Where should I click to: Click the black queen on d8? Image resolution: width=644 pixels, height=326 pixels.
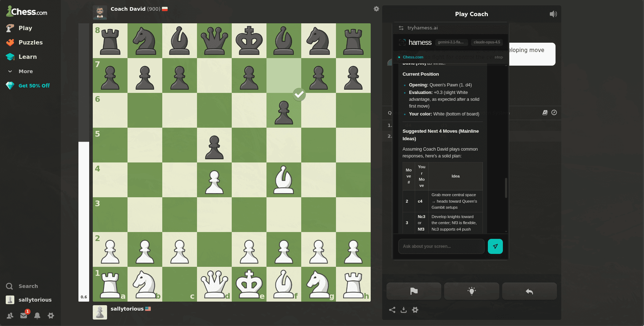(x=214, y=41)
